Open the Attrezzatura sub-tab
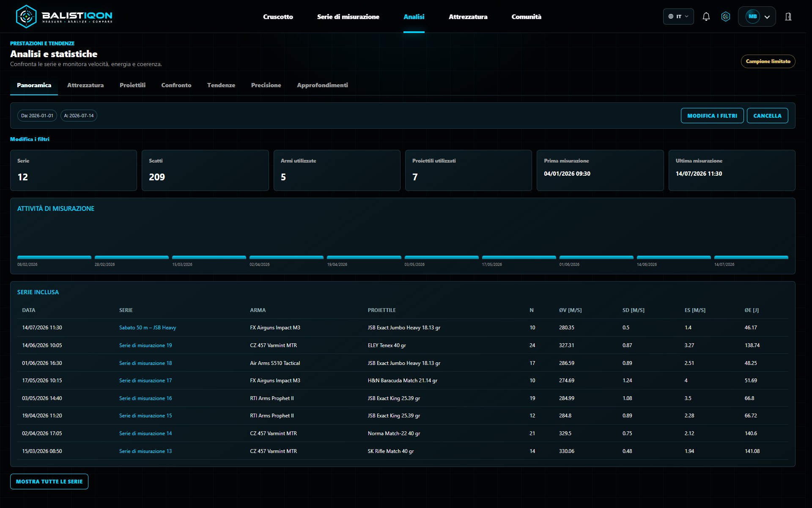 (x=85, y=85)
